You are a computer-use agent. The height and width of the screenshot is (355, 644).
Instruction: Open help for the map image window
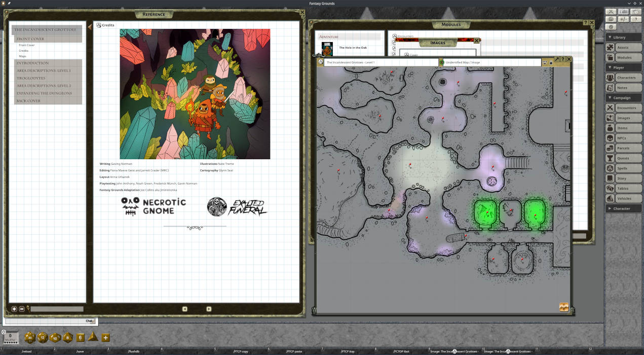563,59
